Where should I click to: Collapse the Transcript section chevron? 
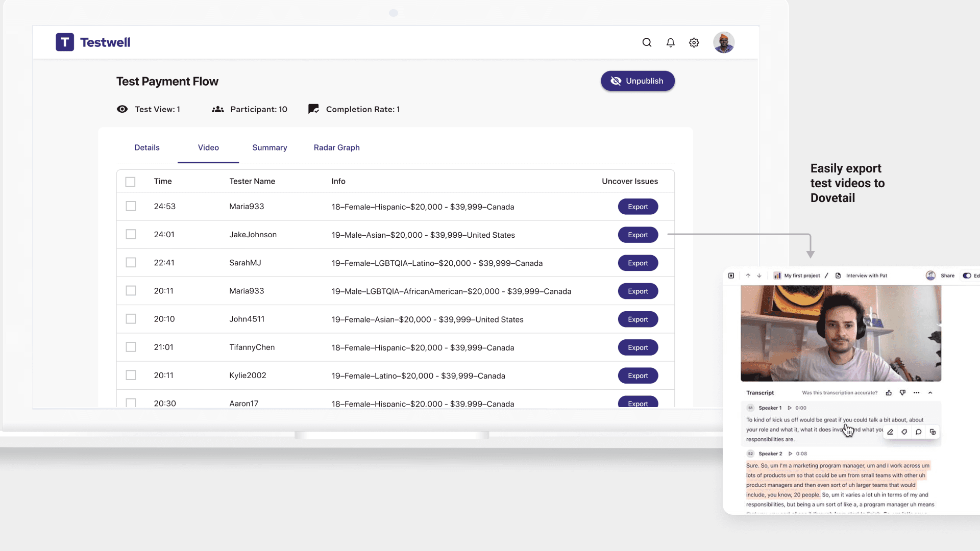tap(930, 393)
